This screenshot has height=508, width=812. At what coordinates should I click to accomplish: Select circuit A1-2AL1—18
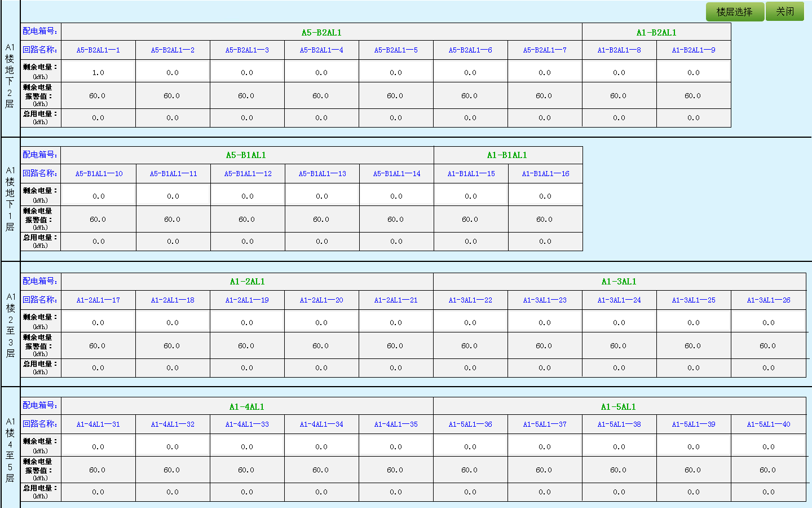[173, 300]
